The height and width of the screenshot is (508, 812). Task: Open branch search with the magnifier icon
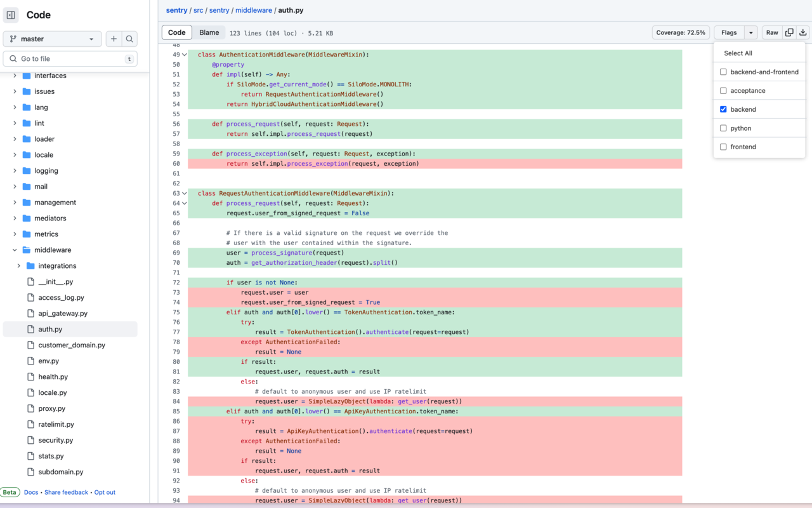click(130, 39)
